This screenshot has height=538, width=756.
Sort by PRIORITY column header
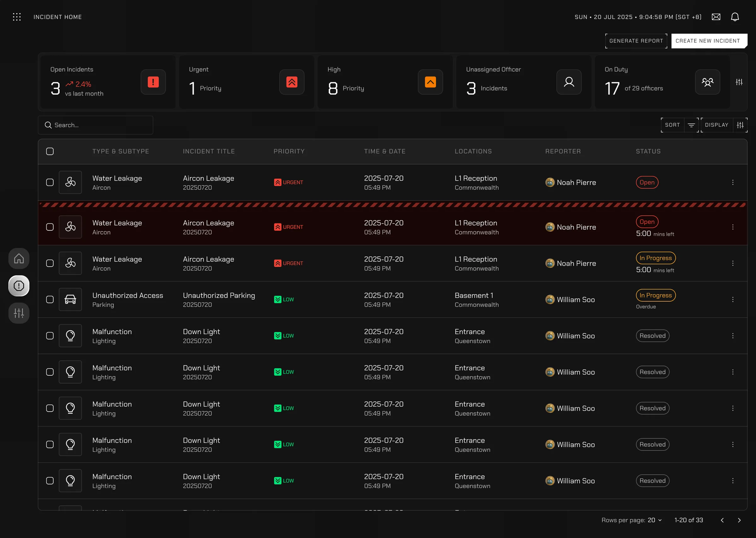pos(289,151)
